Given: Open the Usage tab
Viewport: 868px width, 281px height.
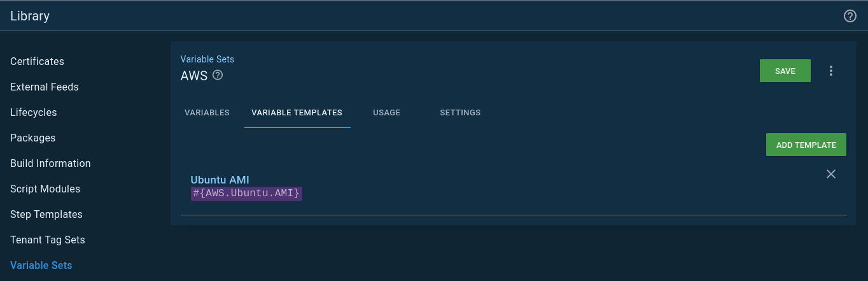Looking at the screenshot, I should pyautogui.click(x=386, y=113).
